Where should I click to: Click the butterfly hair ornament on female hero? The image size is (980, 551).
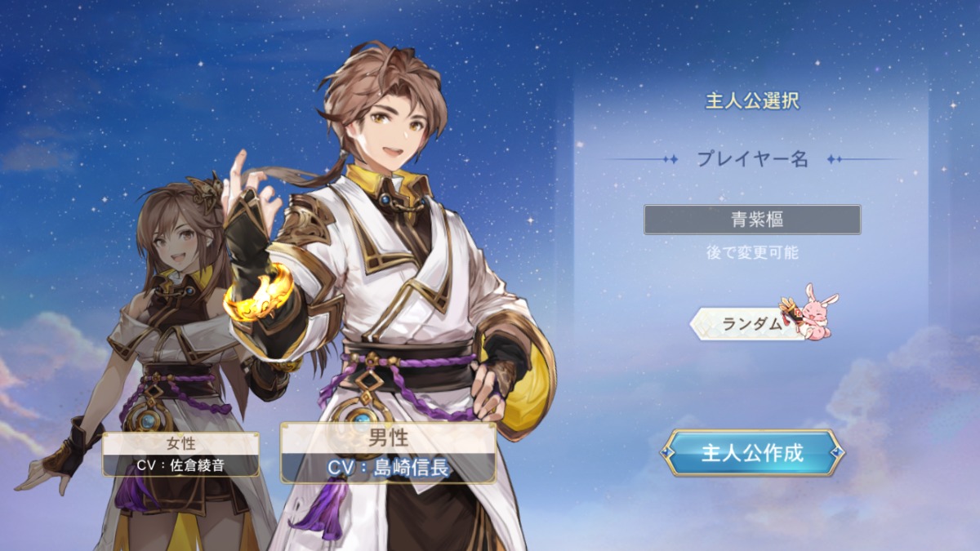coord(203,189)
